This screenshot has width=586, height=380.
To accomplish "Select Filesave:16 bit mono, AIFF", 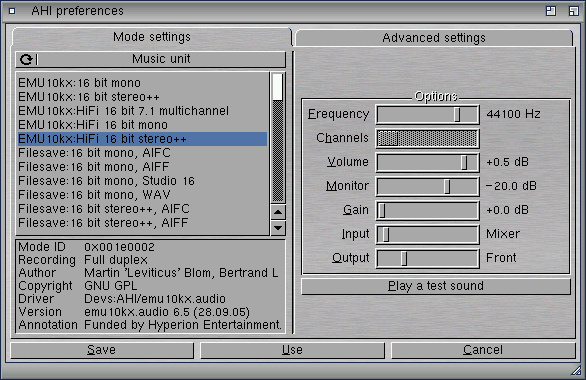I will 142,167.
